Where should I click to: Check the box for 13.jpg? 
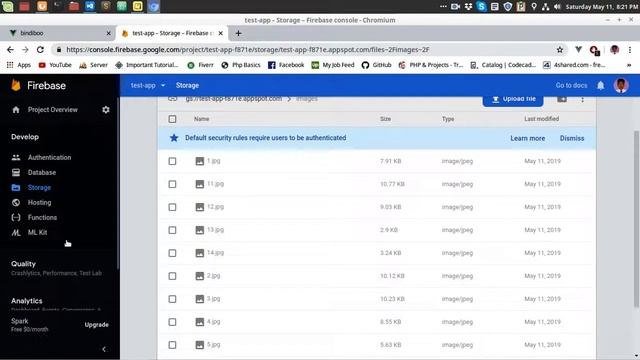[x=172, y=230]
